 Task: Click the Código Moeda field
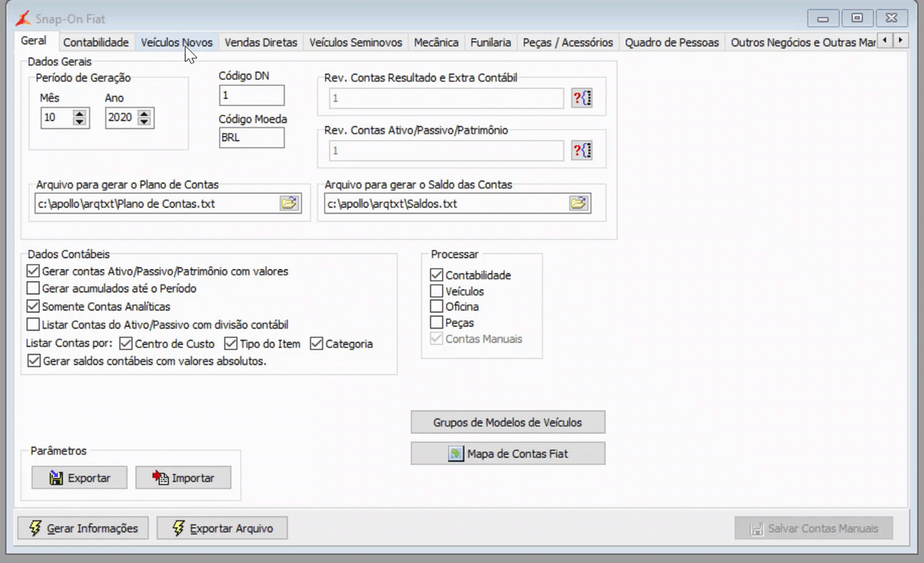252,137
